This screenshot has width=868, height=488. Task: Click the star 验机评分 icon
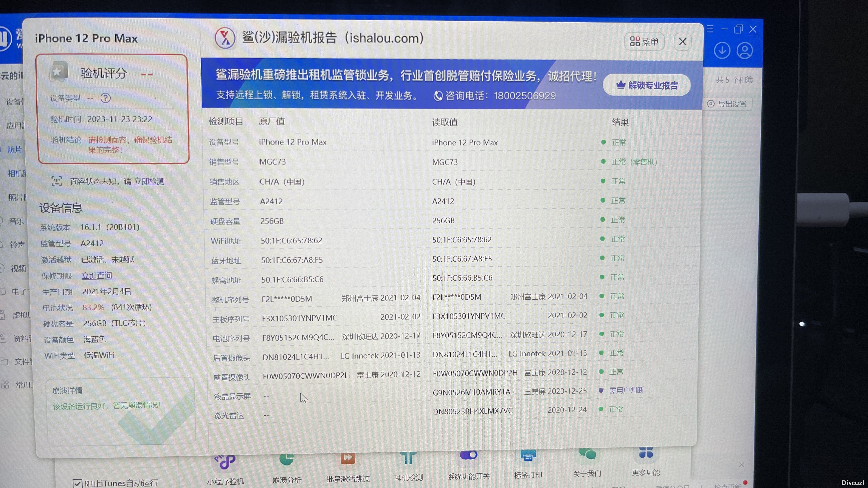[59, 71]
